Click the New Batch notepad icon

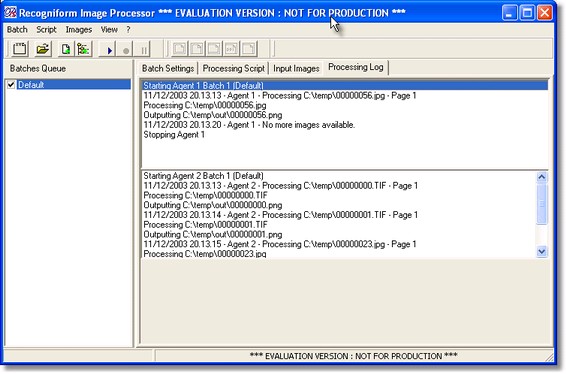pyautogui.click(x=19, y=49)
